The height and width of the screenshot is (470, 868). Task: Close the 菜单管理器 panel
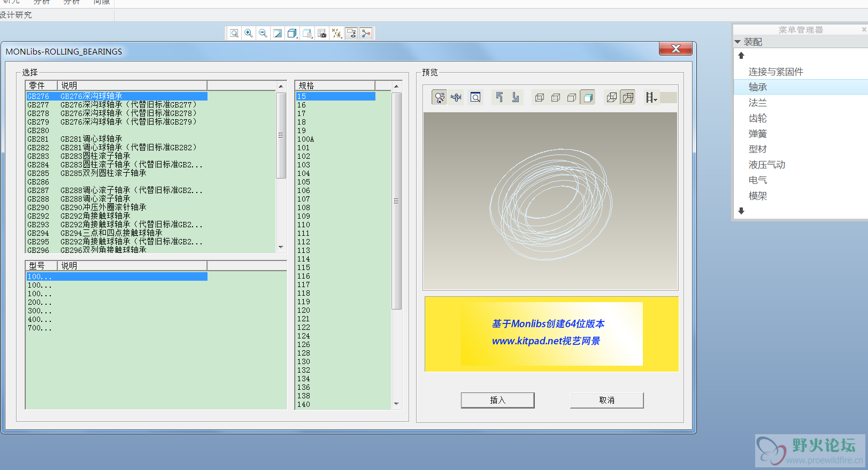[864, 29]
